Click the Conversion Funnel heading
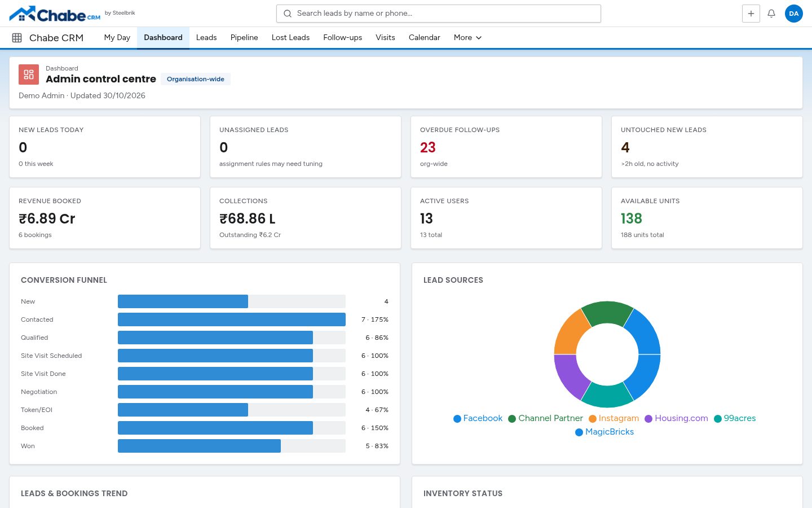This screenshot has width=812, height=508. pyautogui.click(x=64, y=280)
